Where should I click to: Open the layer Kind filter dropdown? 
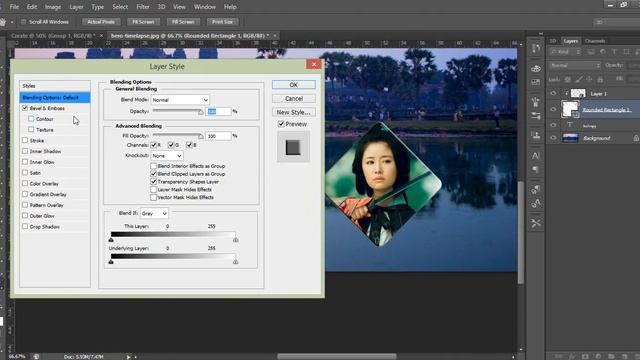coord(565,52)
